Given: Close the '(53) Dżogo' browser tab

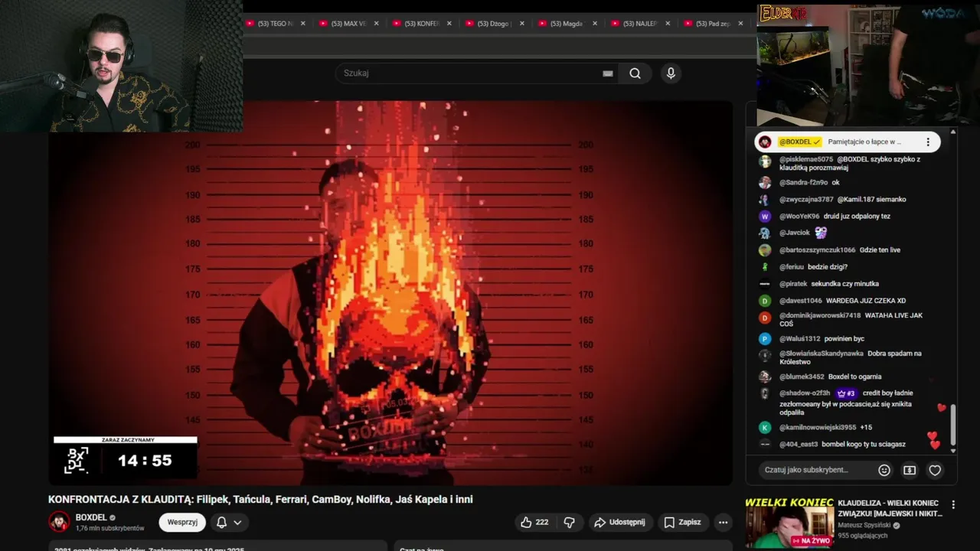Looking at the screenshot, I should [x=522, y=24].
